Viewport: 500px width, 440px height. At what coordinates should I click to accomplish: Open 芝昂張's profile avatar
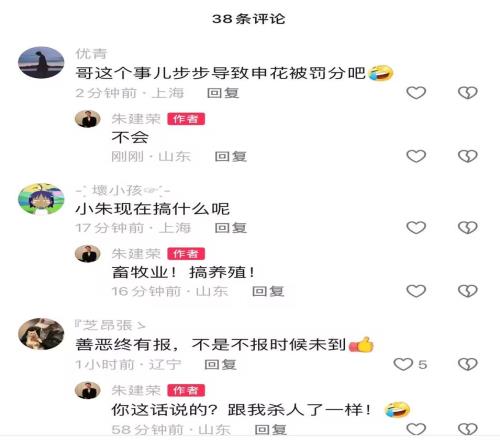tap(41, 334)
